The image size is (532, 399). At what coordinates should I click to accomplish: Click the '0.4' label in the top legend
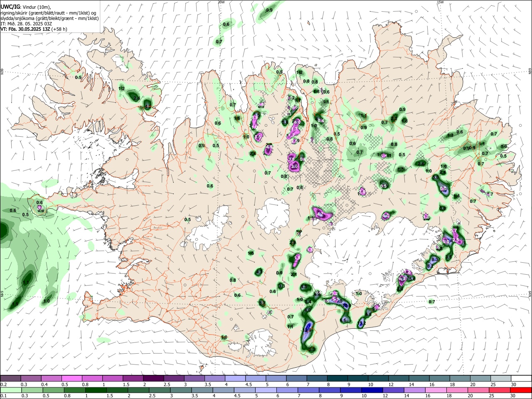click(44, 384)
